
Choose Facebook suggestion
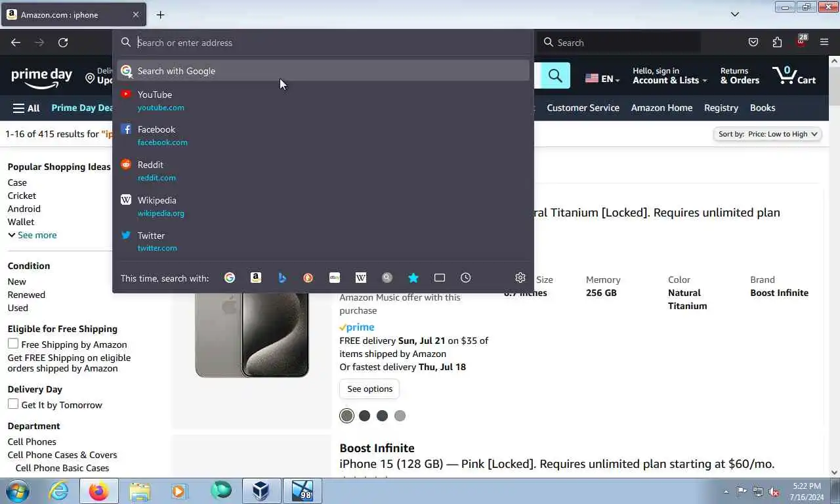(x=323, y=135)
